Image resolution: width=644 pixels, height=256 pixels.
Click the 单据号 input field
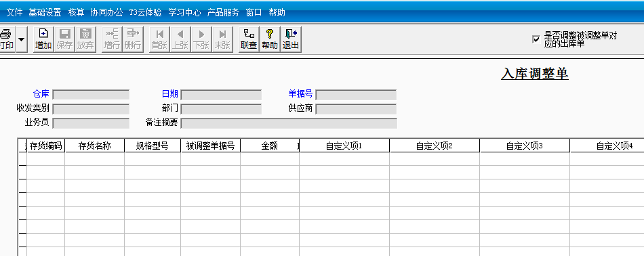(356, 95)
